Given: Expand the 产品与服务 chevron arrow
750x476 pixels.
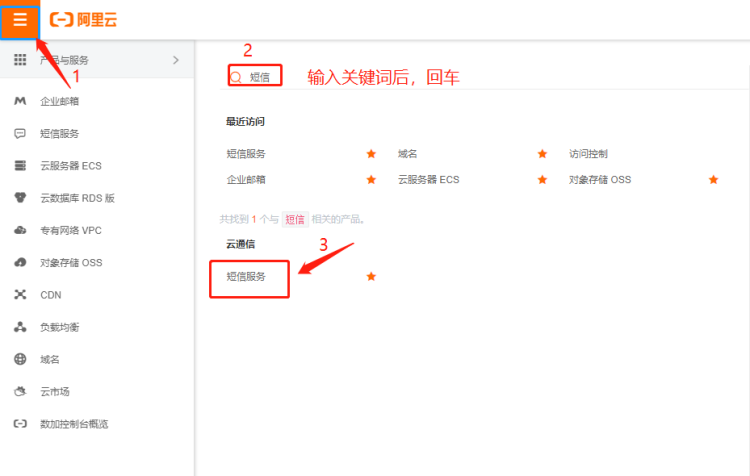Looking at the screenshot, I should point(176,60).
